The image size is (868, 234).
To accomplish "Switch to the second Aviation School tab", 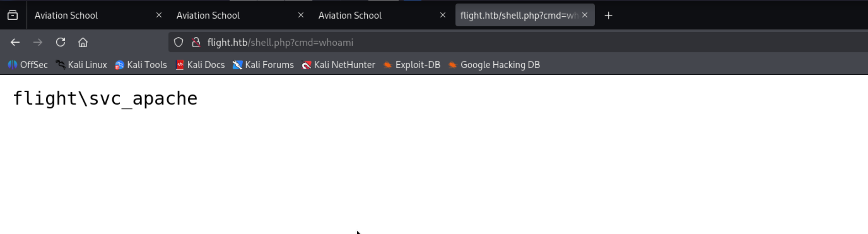I will point(231,16).
